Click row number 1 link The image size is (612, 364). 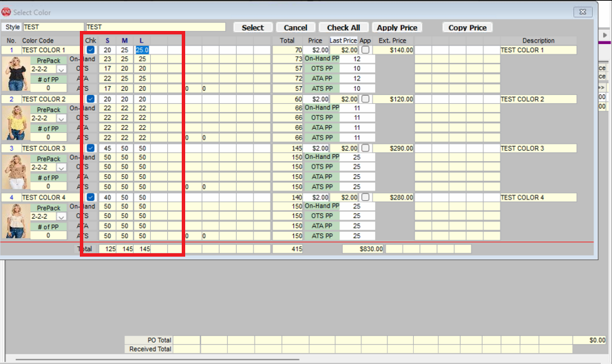click(11, 50)
